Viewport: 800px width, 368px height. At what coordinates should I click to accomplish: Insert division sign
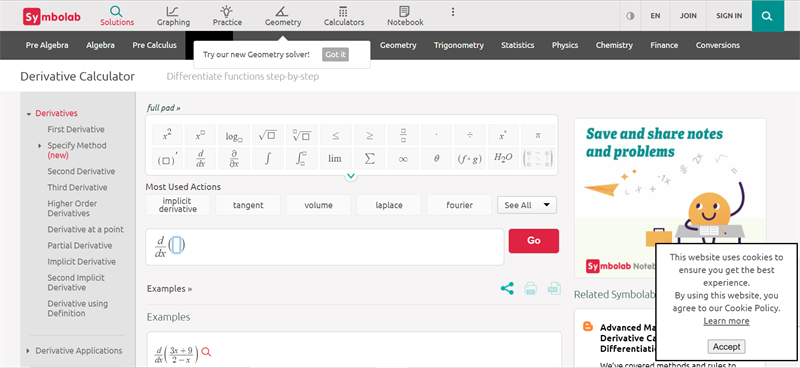coord(470,135)
